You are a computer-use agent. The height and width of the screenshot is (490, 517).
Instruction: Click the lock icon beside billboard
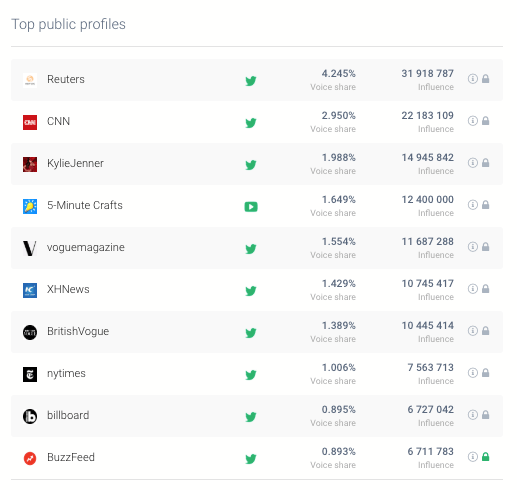point(486,415)
